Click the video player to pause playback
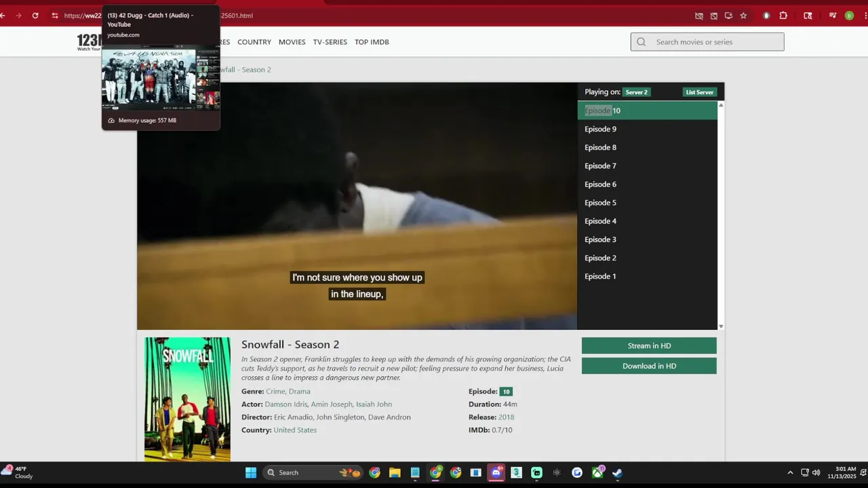The image size is (868, 488). coord(357,206)
